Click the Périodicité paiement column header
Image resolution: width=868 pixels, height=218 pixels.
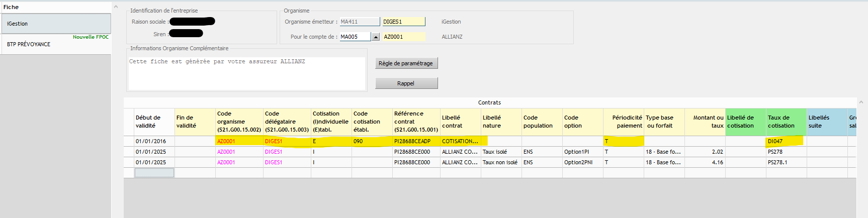[624, 122]
